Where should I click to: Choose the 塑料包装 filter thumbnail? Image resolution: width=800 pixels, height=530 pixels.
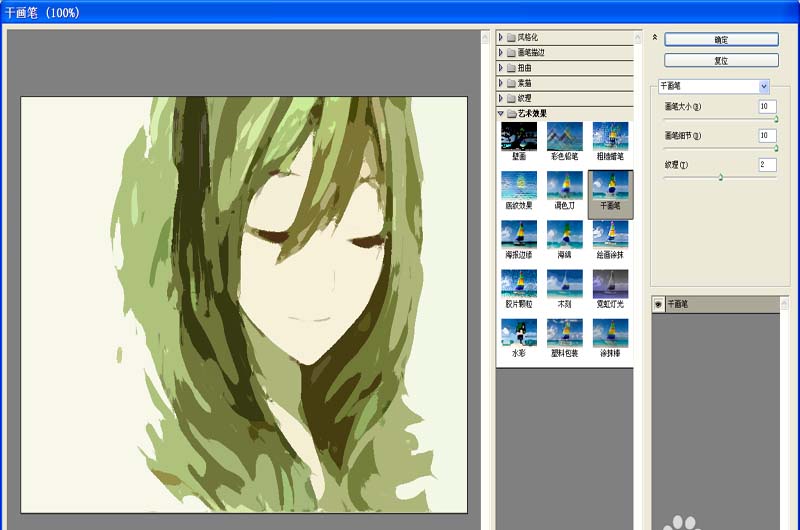click(565, 333)
